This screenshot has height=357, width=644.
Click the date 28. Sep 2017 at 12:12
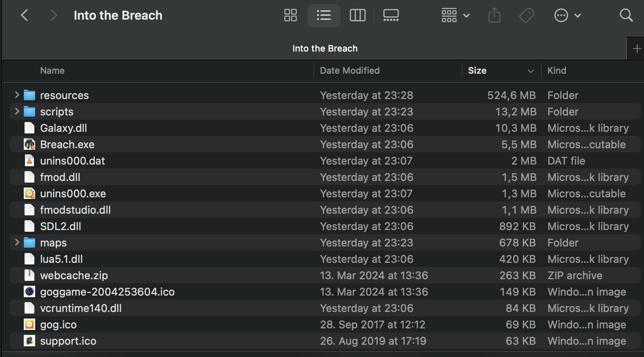(x=373, y=325)
